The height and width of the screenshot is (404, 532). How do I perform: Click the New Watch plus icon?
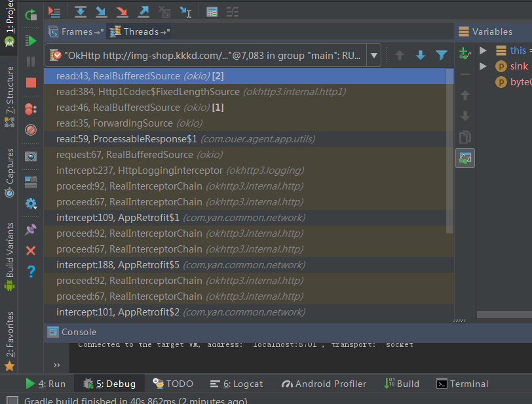(x=465, y=54)
